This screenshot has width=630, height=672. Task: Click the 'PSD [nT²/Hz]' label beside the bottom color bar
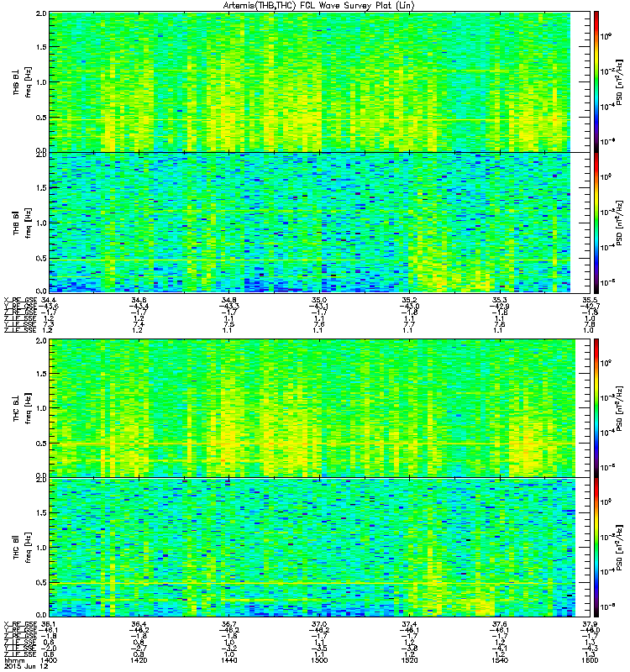(619, 549)
